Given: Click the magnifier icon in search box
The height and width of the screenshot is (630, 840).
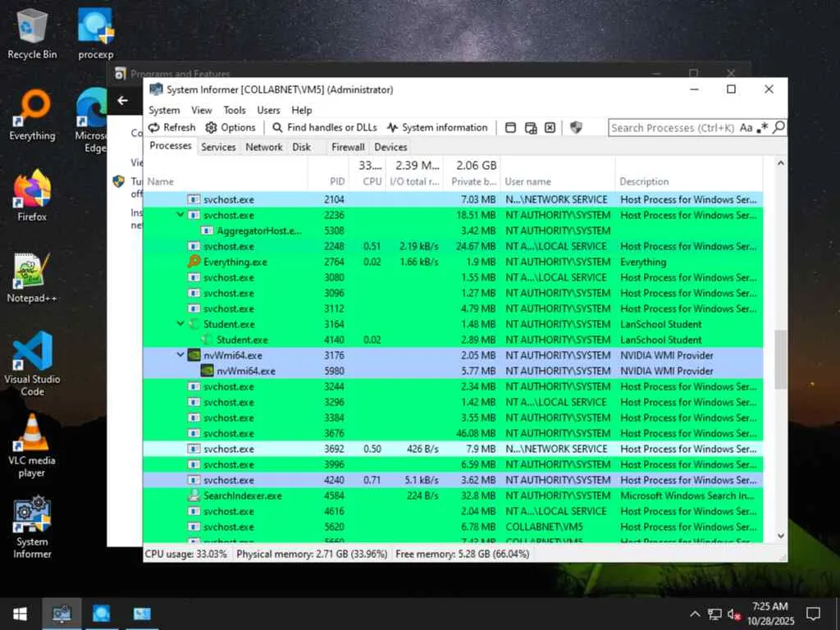Looking at the screenshot, I should point(779,127).
